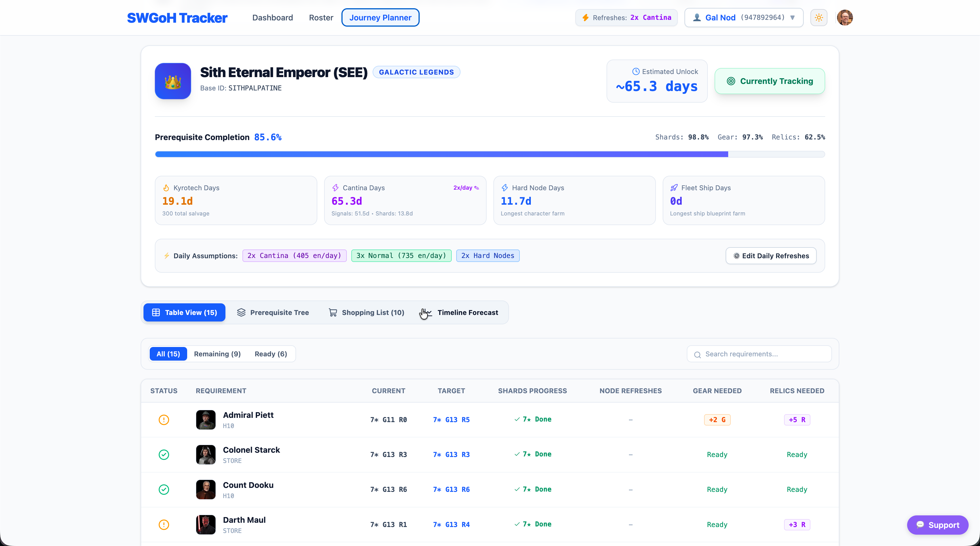Click Edit Daily Refreshes button
Image resolution: width=980 pixels, height=546 pixels.
(771, 256)
